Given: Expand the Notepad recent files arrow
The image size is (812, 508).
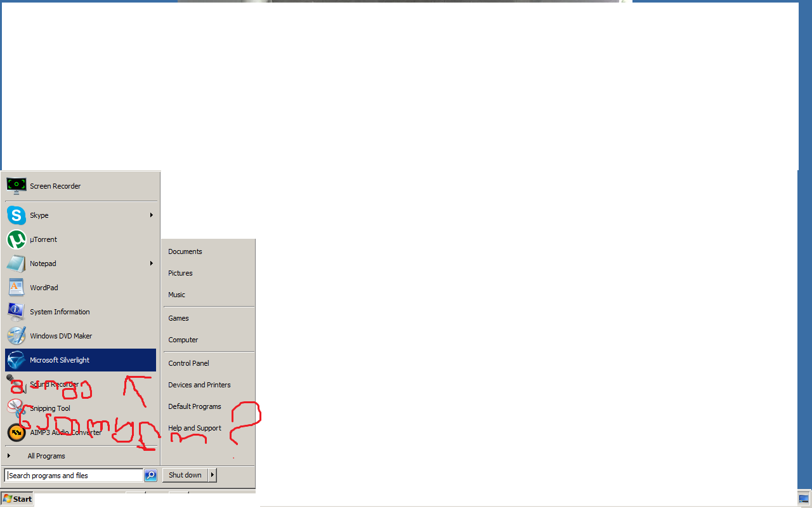Looking at the screenshot, I should tap(152, 264).
